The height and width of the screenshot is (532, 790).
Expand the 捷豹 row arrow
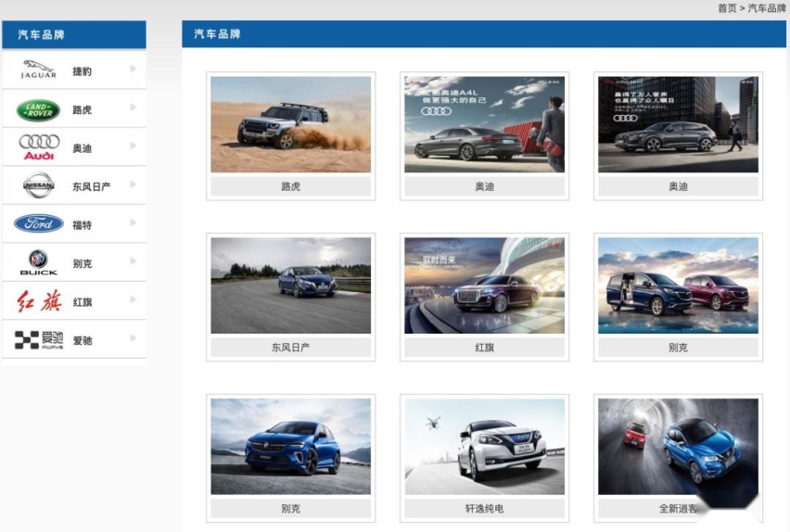click(133, 69)
